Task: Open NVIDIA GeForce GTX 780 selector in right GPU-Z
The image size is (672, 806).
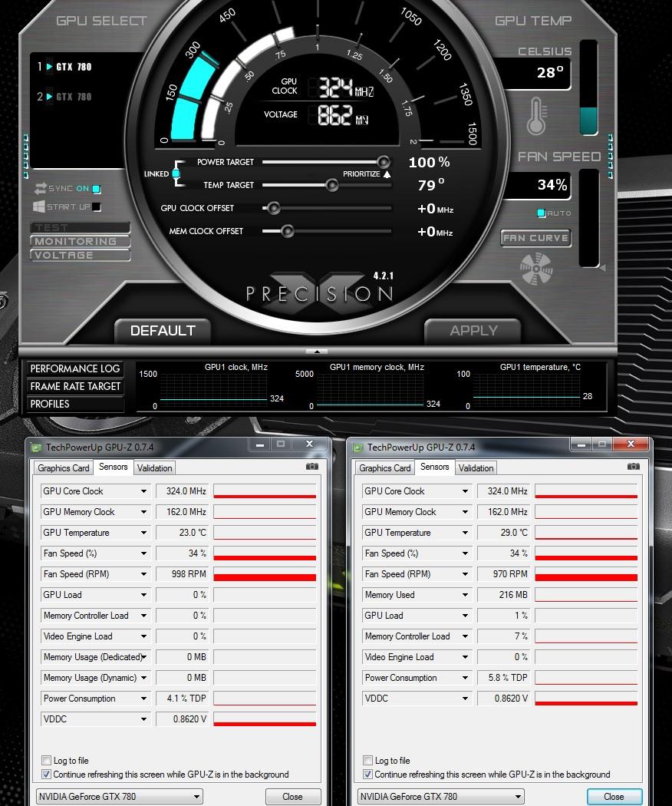Action: [441, 797]
